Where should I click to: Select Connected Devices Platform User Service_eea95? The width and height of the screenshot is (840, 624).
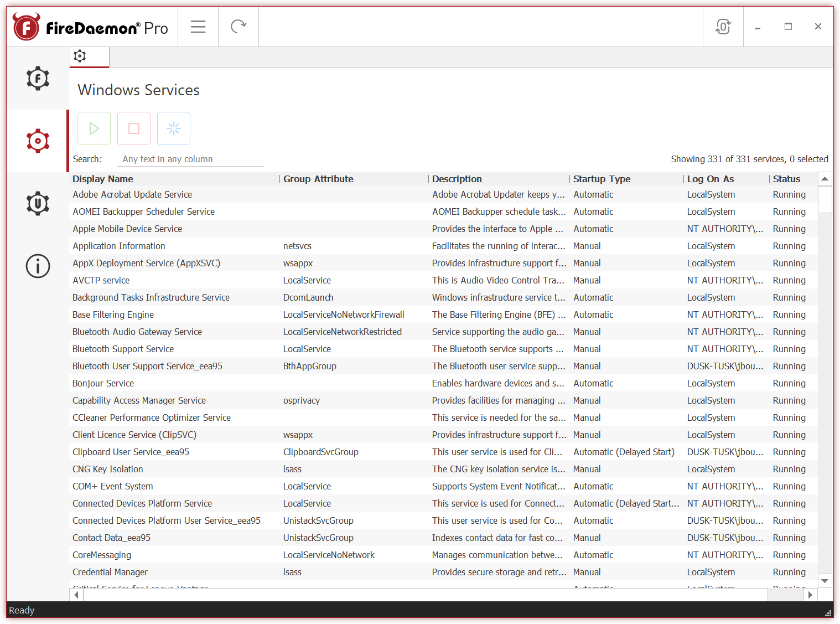tap(444, 520)
